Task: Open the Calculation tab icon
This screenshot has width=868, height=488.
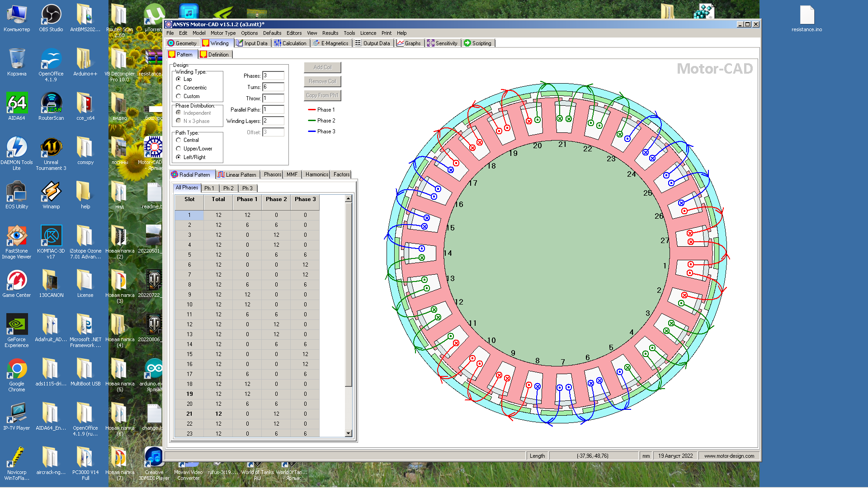Action: pos(278,43)
